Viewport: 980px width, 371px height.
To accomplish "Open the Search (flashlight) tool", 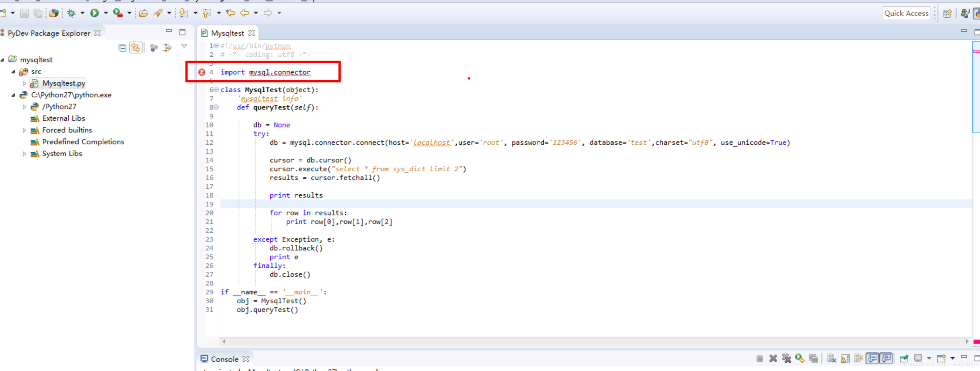I will [159, 13].
